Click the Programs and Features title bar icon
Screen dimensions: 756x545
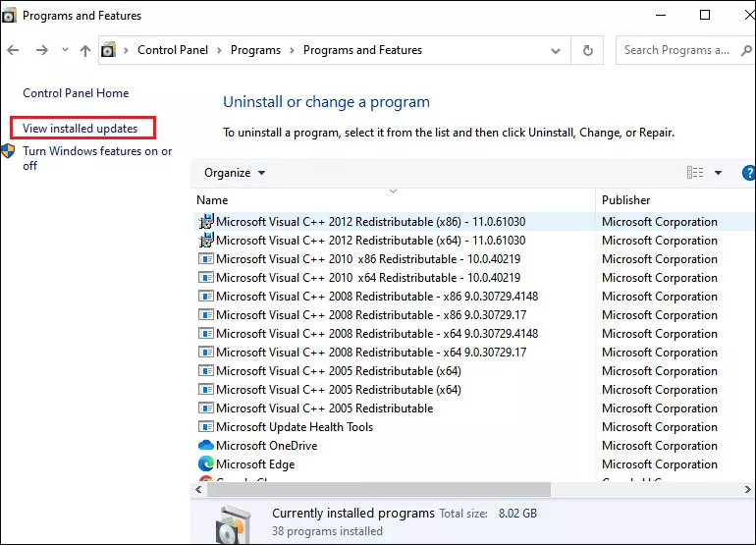(9, 16)
